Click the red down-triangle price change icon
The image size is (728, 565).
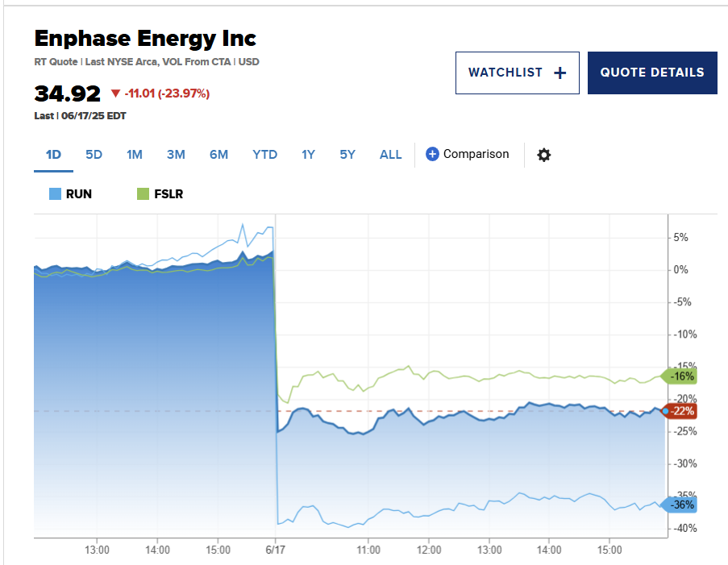pyautogui.click(x=115, y=93)
